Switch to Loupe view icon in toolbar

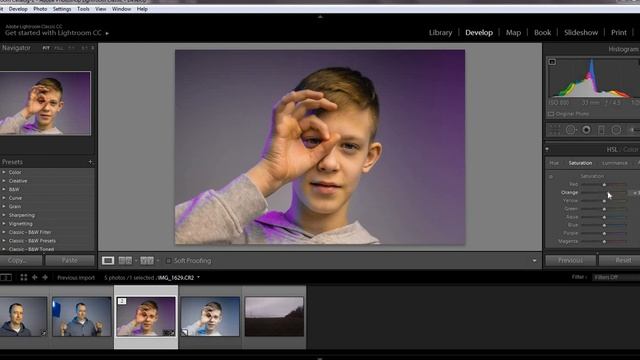[108, 260]
